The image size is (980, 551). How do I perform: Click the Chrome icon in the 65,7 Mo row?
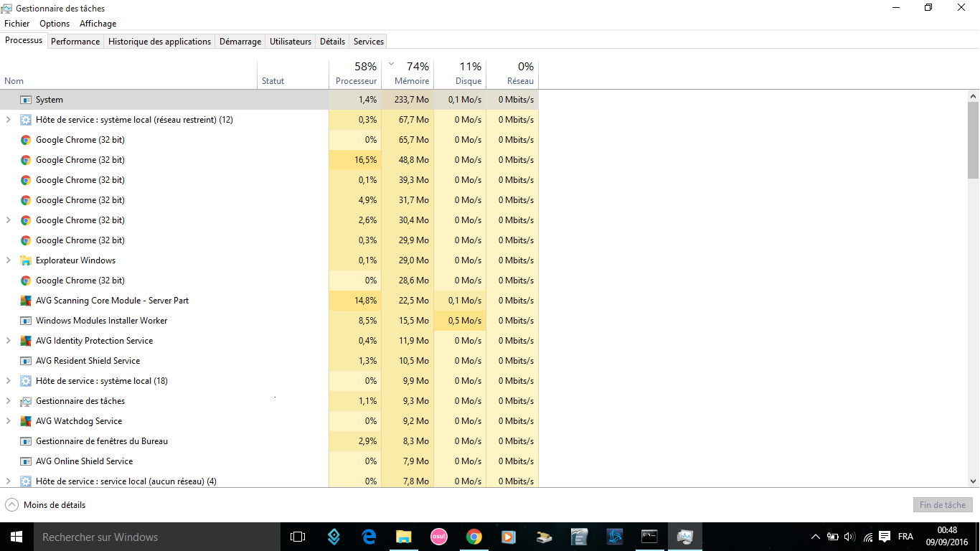26,140
